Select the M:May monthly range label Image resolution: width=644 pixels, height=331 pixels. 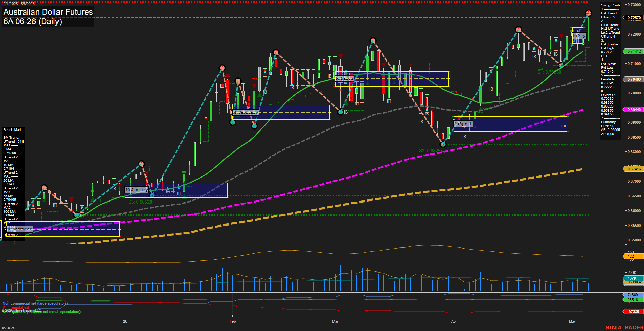[579, 35]
